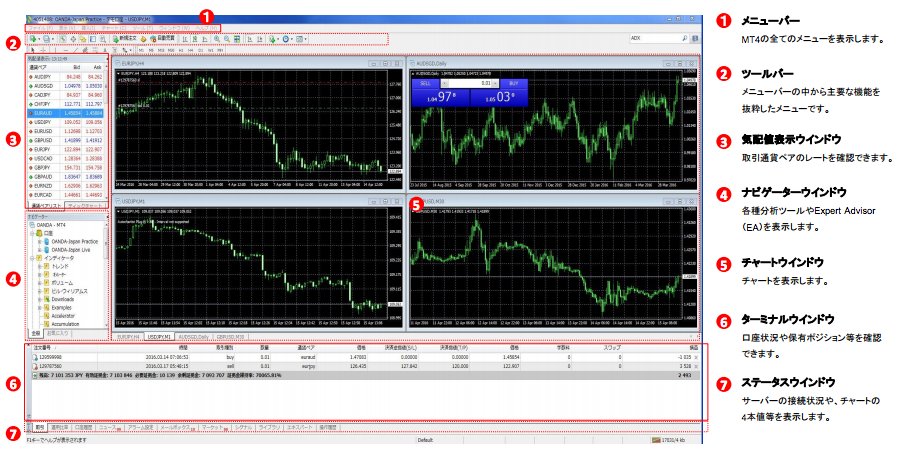Screen dimensions: 899x461
Task: Toggle the 自動売買 auto trading button
Action: coord(162,39)
